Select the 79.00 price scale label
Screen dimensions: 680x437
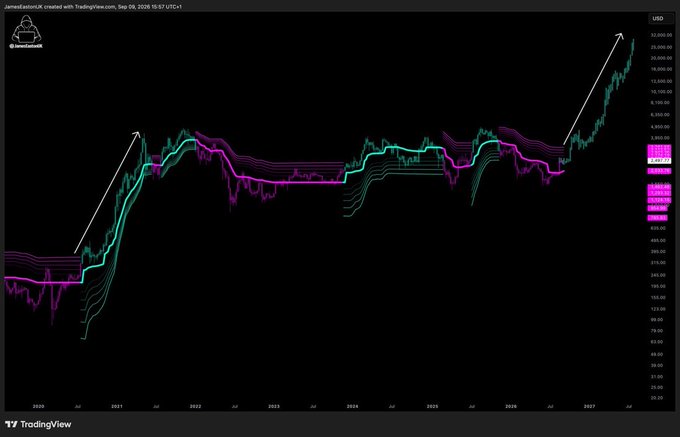(x=657, y=331)
